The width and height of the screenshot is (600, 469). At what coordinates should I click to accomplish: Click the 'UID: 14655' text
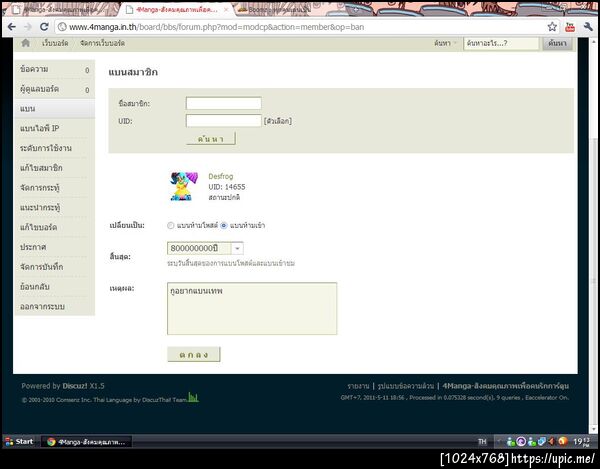click(x=227, y=187)
